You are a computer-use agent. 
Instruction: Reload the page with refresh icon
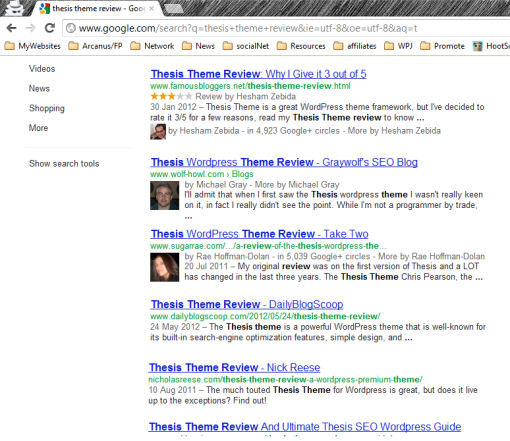[50, 28]
